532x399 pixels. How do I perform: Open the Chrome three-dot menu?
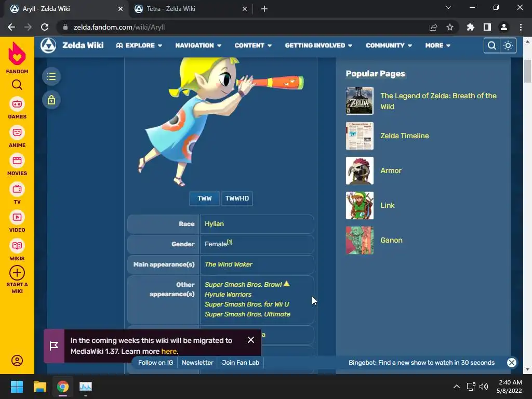(521, 27)
